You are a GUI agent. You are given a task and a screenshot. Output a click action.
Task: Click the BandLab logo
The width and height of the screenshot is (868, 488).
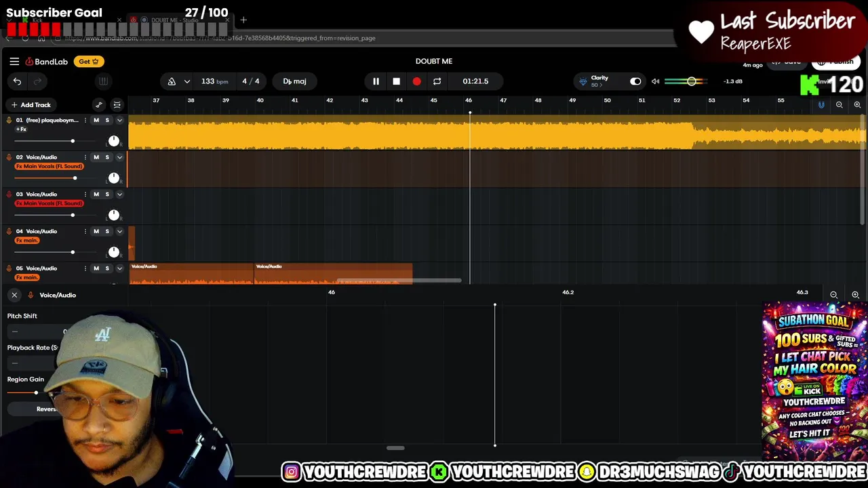(x=47, y=62)
